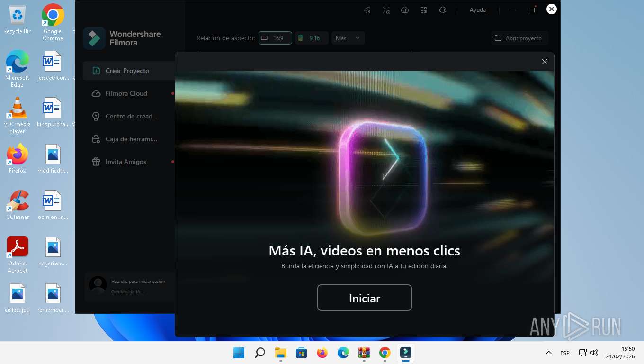Click the ESP language indicator

pos(565,353)
